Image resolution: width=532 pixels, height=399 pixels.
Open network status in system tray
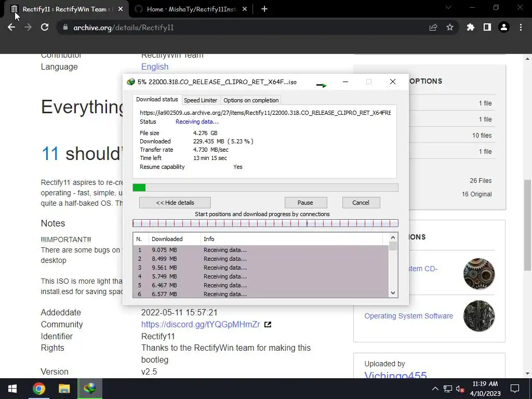click(x=448, y=389)
